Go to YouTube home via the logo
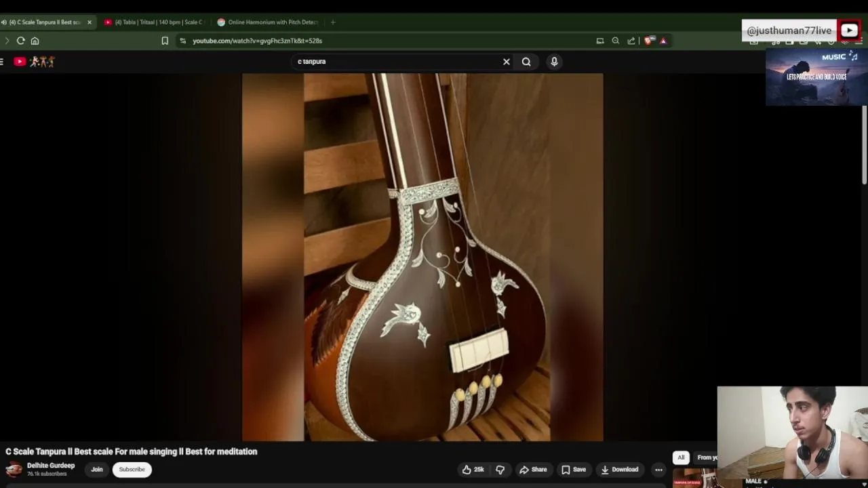This screenshot has width=868, height=488. [34, 62]
